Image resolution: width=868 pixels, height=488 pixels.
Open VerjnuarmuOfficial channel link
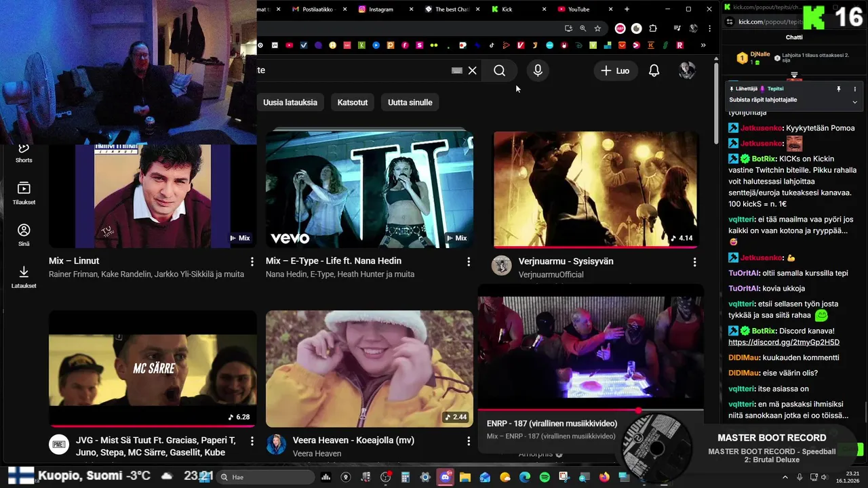point(551,274)
